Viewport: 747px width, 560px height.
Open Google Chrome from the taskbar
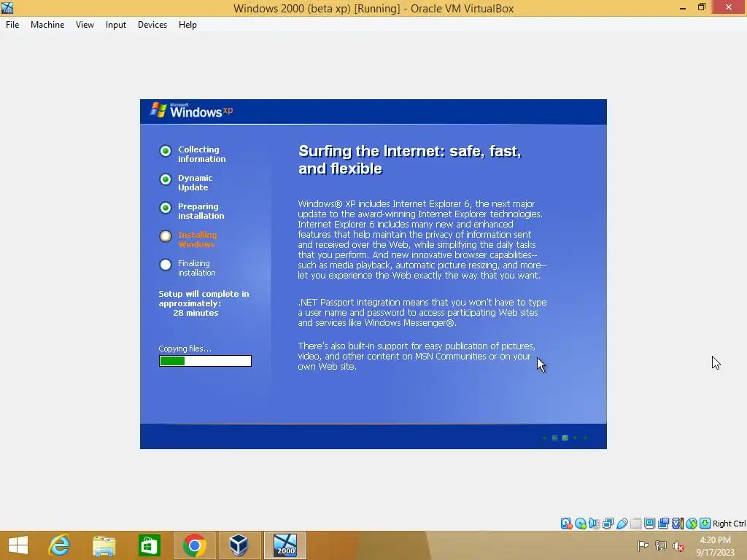pos(194,545)
